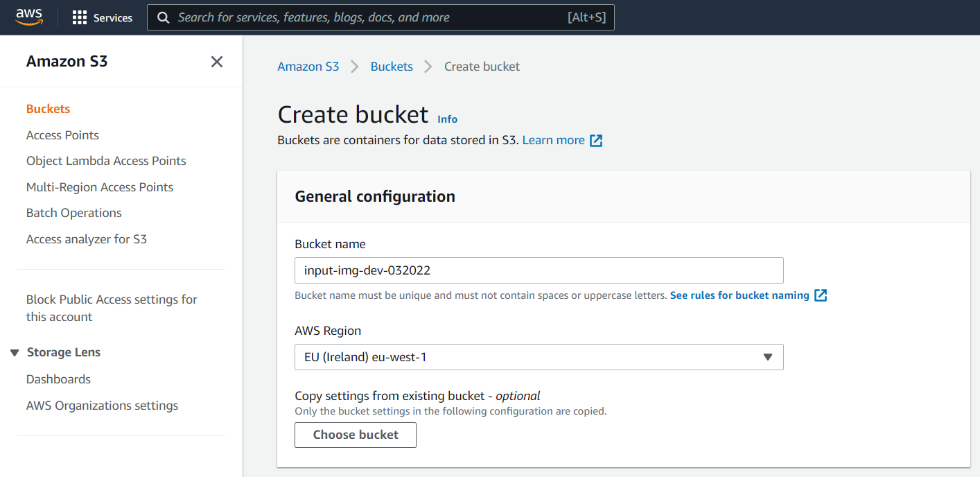Collapse the Storage Lens section triangle
Screen dimensions: 980x477
[x=15, y=353]
